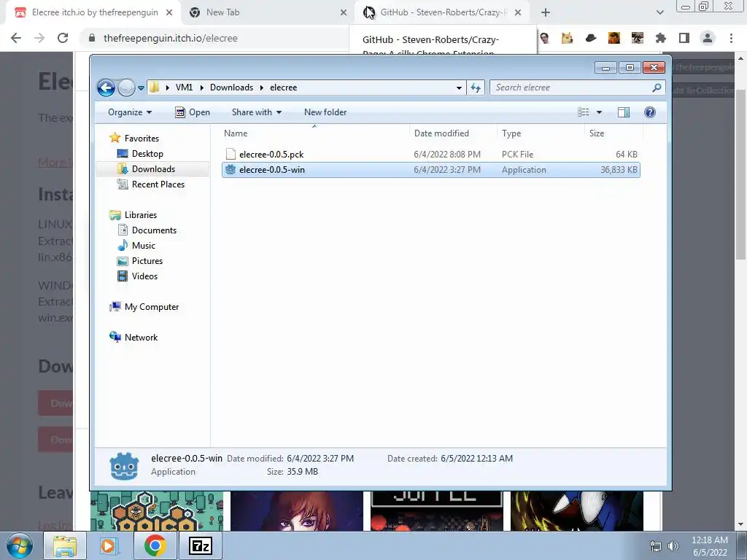Click the folder icon in the address bar
Viewport: 747px width, 560px height.
(x=155, y=87)
